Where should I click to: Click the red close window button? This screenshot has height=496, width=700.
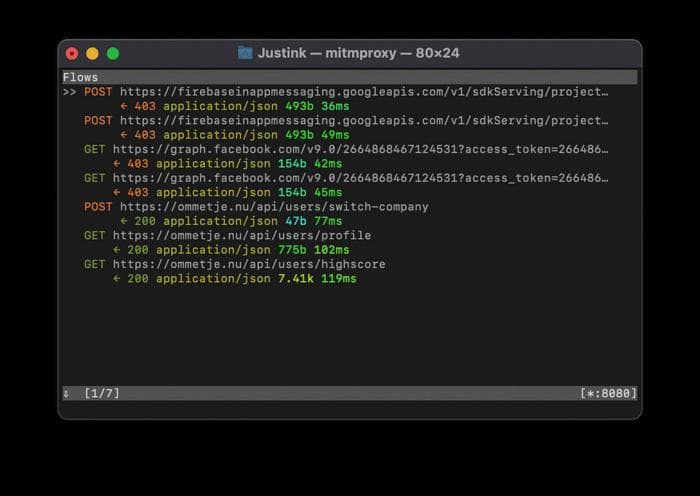[72, 54]
